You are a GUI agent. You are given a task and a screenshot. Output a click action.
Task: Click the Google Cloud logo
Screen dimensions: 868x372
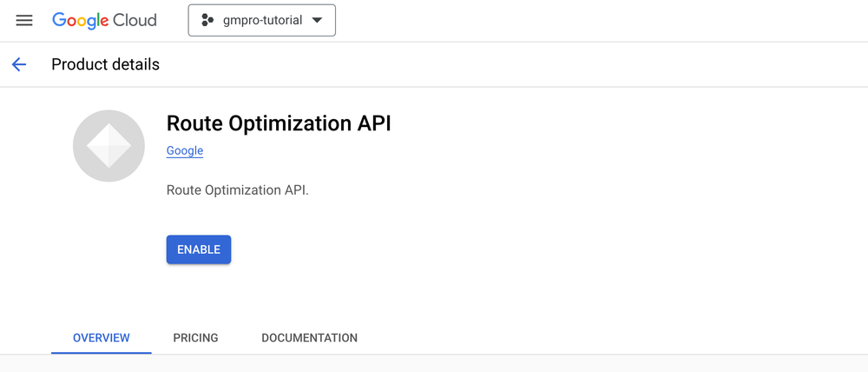104,20
